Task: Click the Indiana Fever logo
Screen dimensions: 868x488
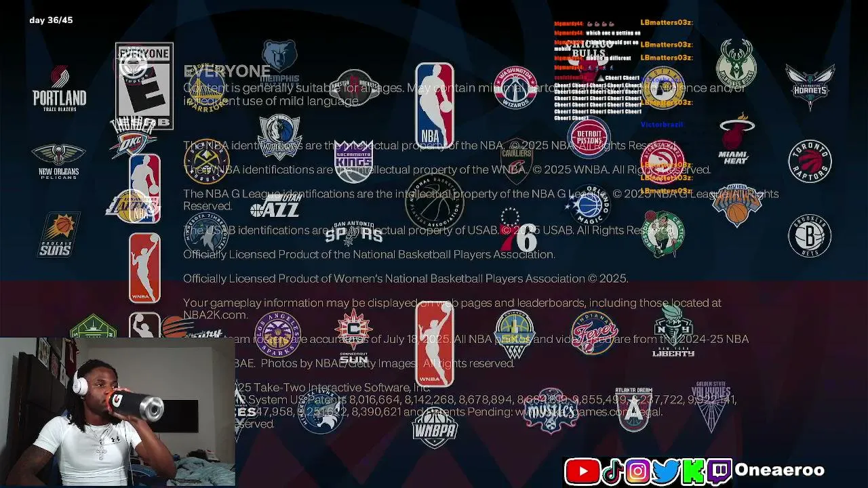Action: pyautogui.click(x=594, y=333)
